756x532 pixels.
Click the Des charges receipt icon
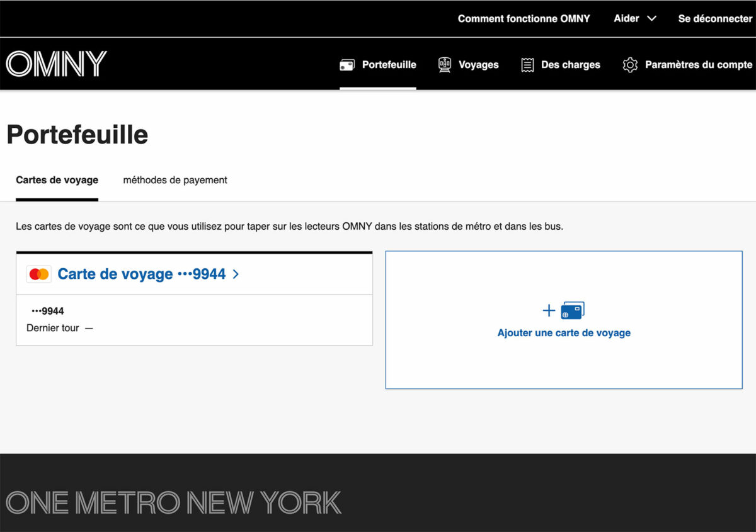point(528,65)
